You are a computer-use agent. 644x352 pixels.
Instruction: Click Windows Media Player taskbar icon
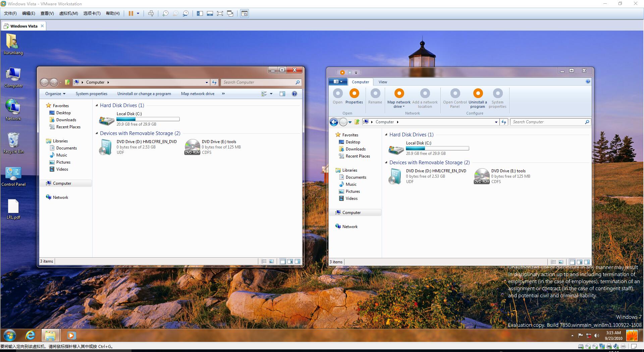tap(71, 335)
